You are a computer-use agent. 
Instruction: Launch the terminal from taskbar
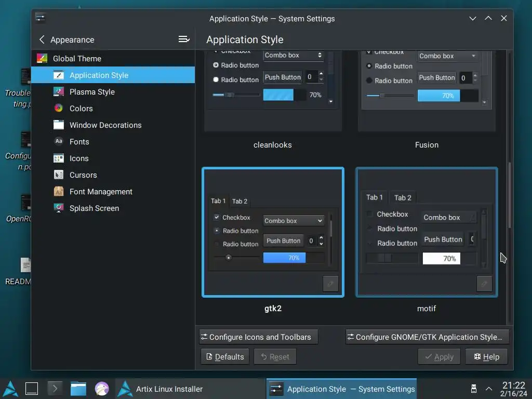click(x=55, y=389)
